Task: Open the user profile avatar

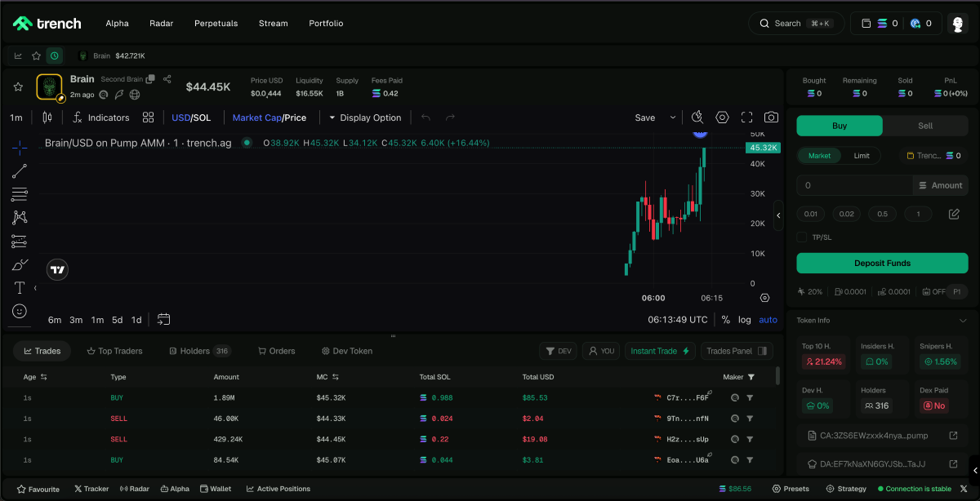Action: [959, 24]
